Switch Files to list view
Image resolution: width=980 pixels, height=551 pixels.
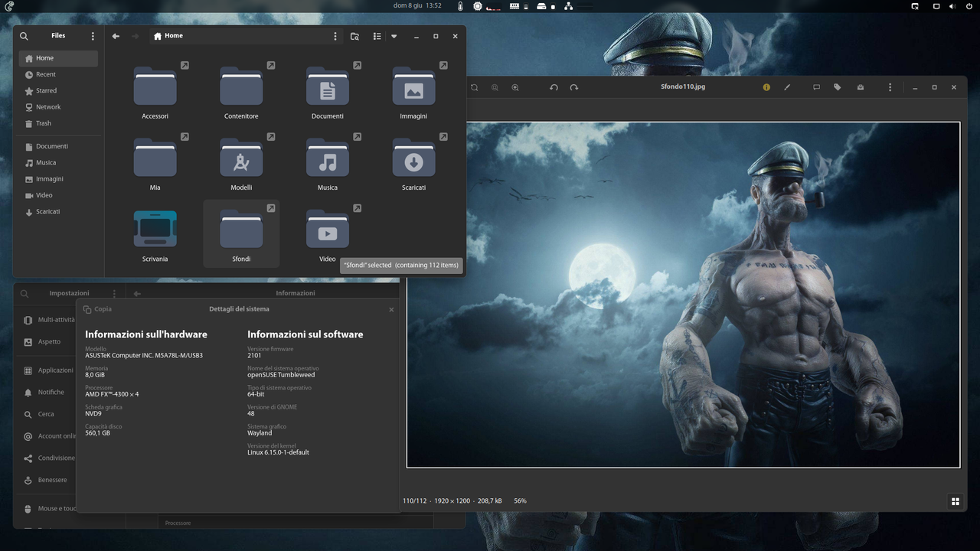coord(377,36)
